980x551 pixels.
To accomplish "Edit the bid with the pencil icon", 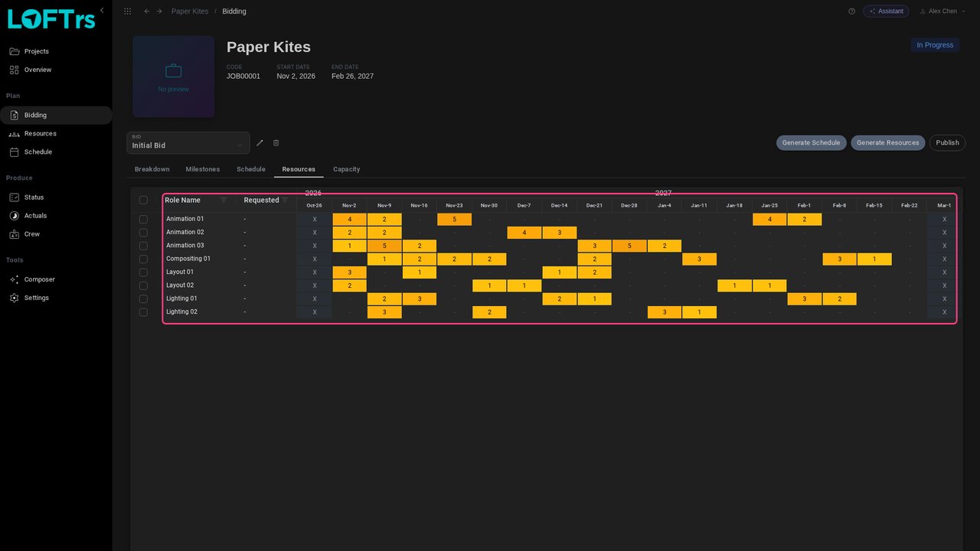I will 260,143.
